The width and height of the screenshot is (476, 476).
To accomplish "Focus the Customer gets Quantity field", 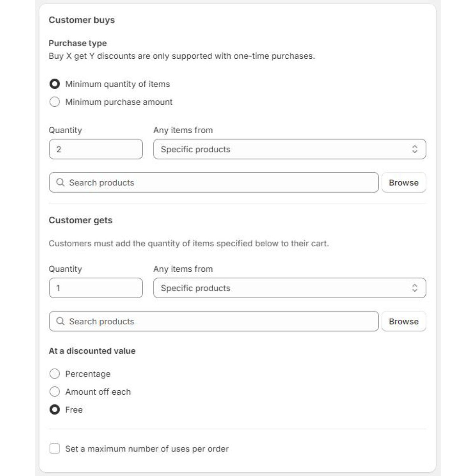I will [x=96, y=288].
